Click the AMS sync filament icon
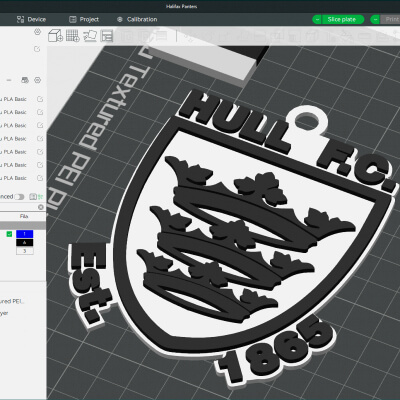 point(25,80)
